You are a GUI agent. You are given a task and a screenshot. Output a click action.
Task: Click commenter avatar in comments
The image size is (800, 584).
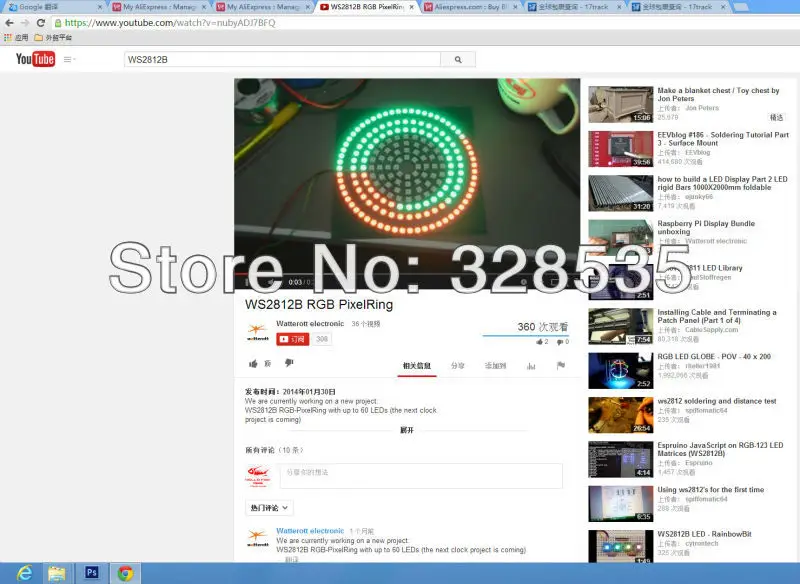point(258,539)
